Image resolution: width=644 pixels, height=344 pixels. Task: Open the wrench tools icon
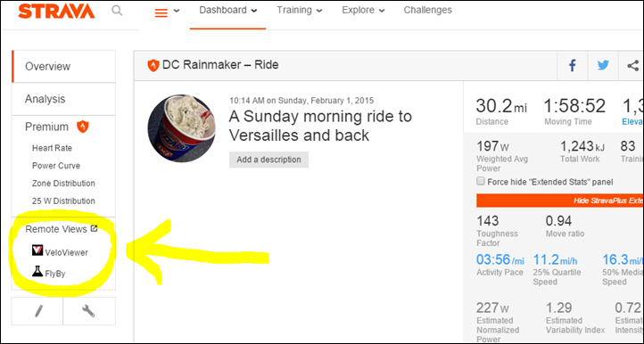coord(89,311)
